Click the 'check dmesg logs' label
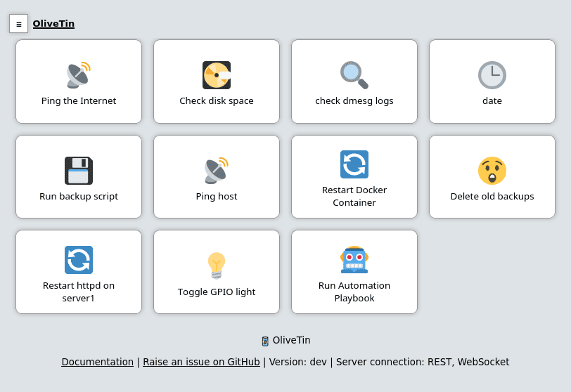The image size is (571, 392). click(354, 100)
